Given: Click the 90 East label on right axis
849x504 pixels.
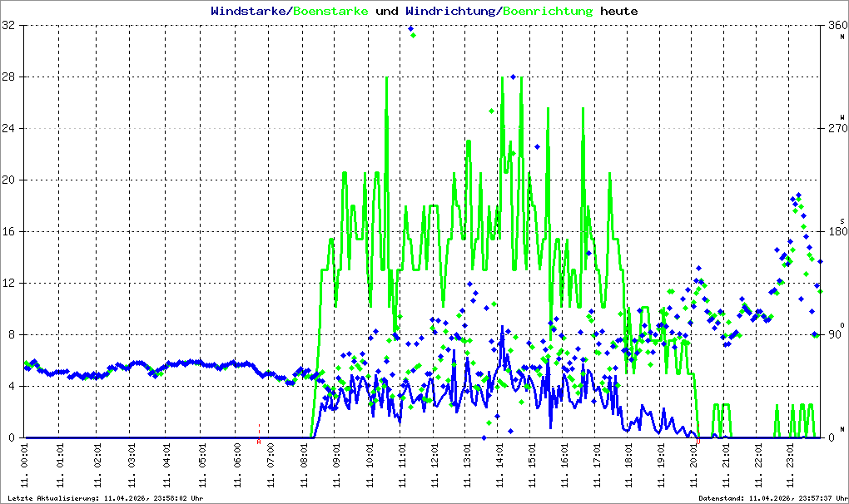Looking at the screenshot, I should (x=836, y=334).
